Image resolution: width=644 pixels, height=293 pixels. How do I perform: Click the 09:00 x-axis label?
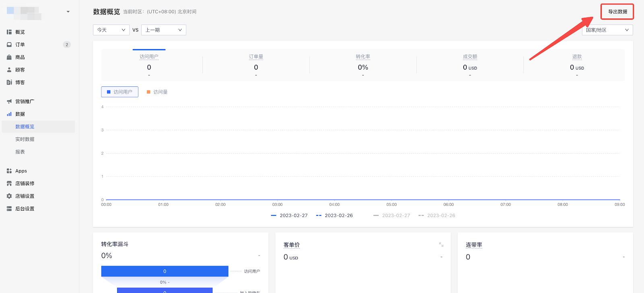[x=620, y=205]
